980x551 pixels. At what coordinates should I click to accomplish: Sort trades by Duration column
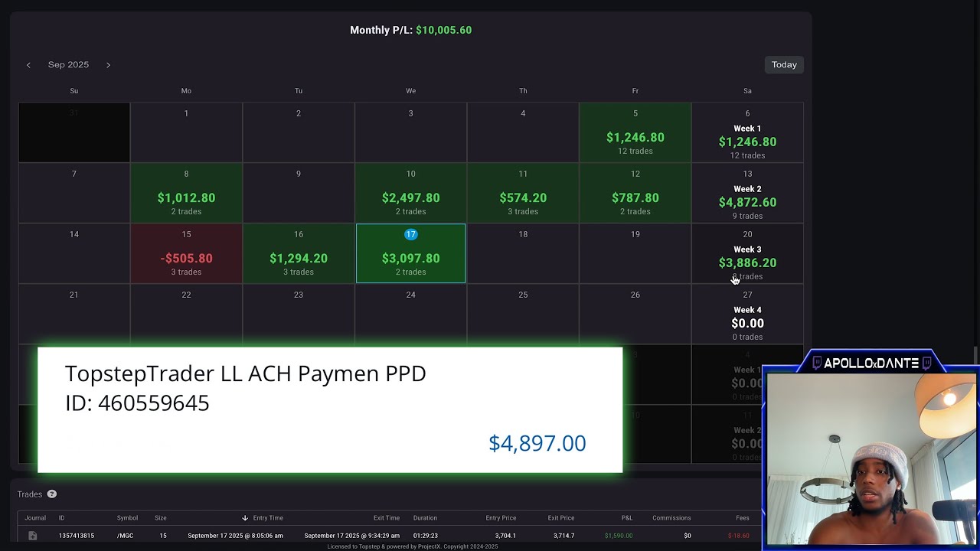click(425, 518)
